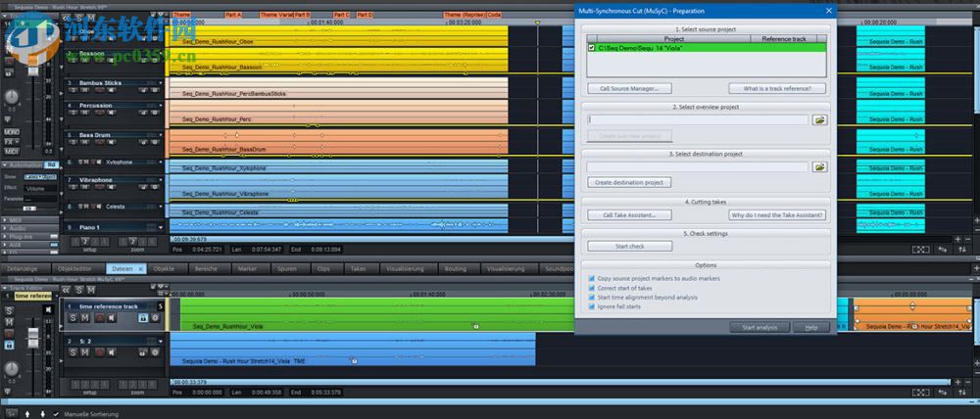980x419 pixels.
Task: Open Celesta track dropdown arrow
Action: (x=161, y=207)
